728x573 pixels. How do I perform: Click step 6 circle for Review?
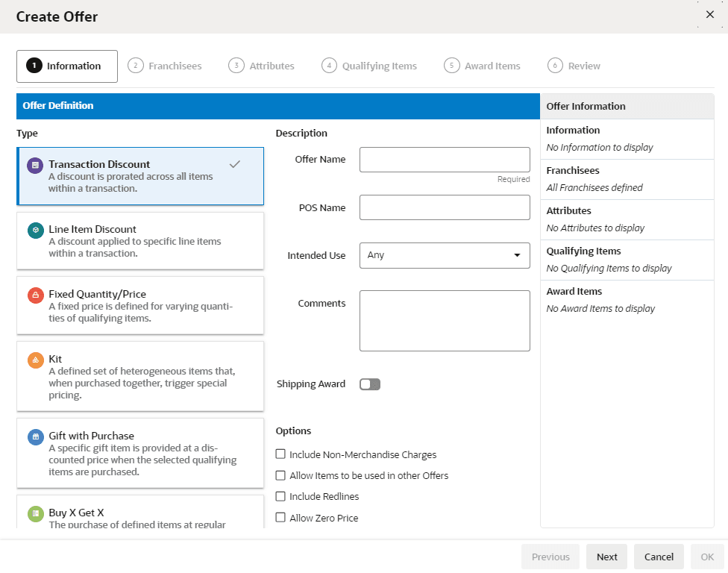555,66
